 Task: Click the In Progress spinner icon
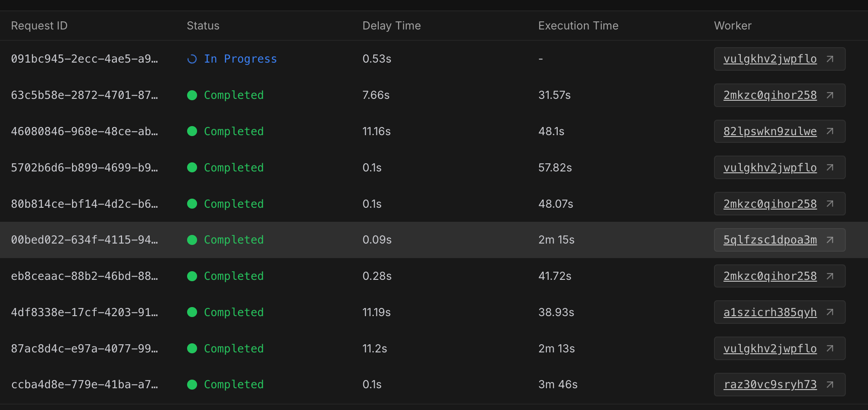[x=192, y=59]
